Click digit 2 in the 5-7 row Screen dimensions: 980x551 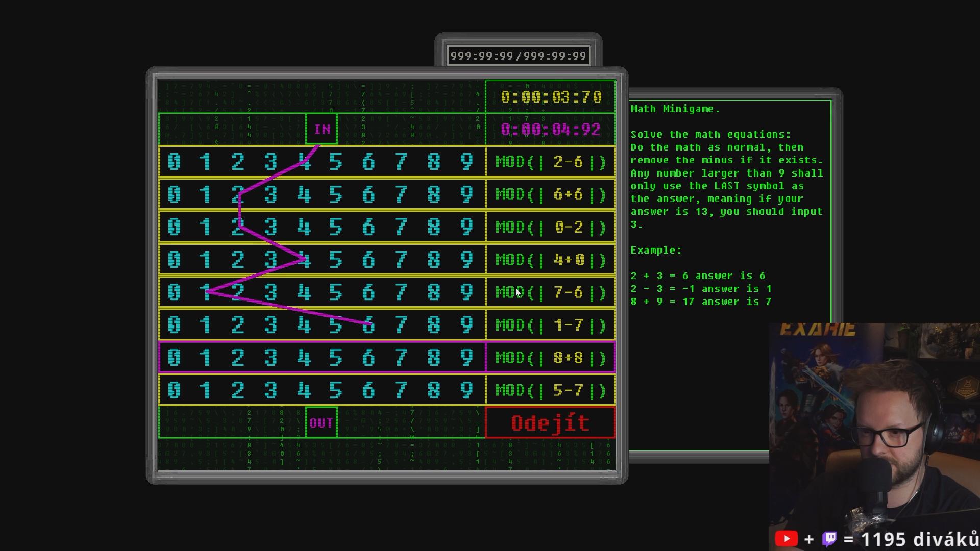point(238,390)
